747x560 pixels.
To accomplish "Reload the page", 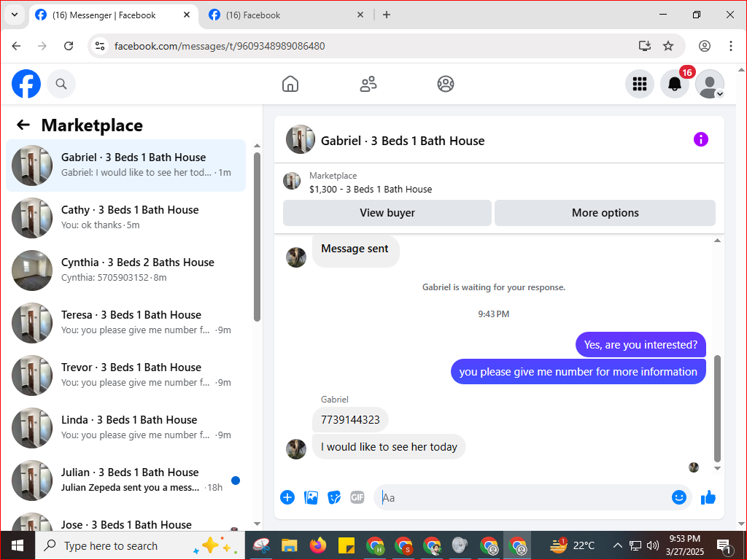I will (x=69, y=46).
